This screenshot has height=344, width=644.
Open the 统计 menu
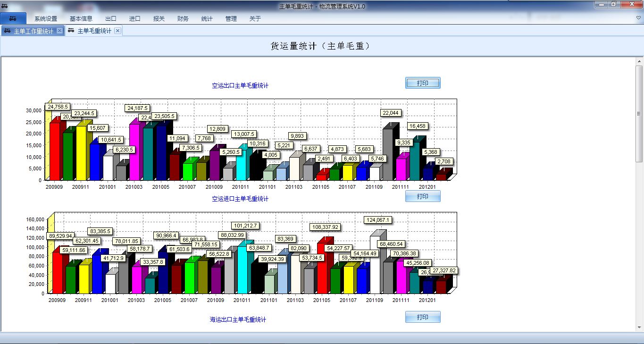point(207,19)
